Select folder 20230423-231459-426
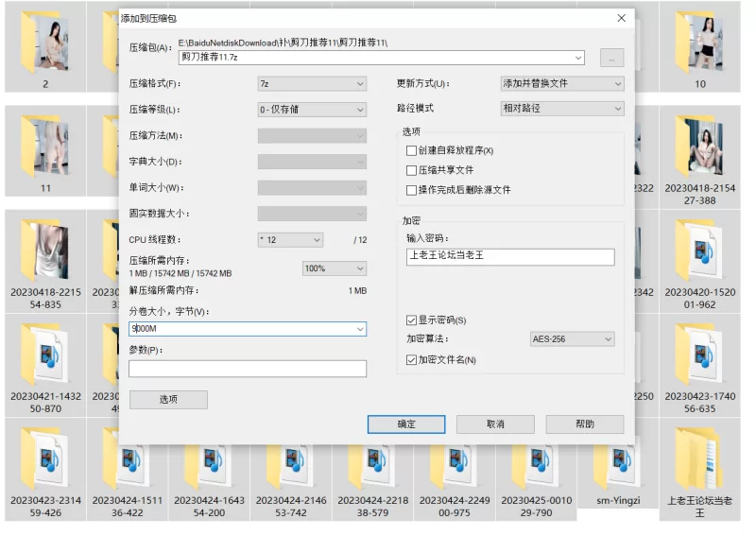756x536 pixels. tap(45, 470)
